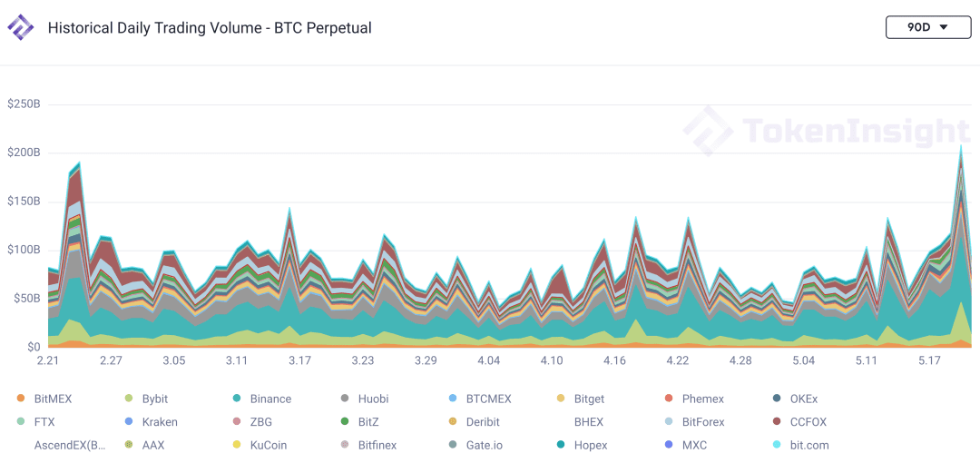Click the OKEx legend marker
Viewport: 980px width, 473px height.
777,399
